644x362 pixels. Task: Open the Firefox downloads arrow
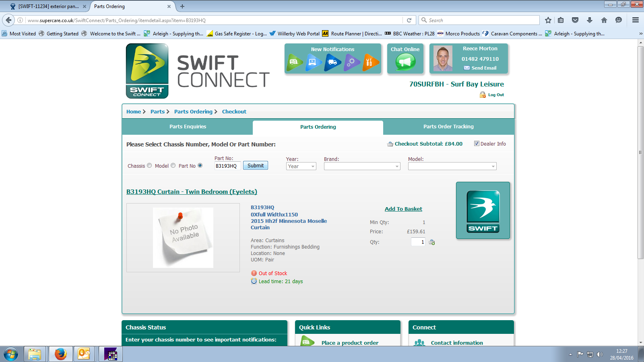click(x=590, y=20)
